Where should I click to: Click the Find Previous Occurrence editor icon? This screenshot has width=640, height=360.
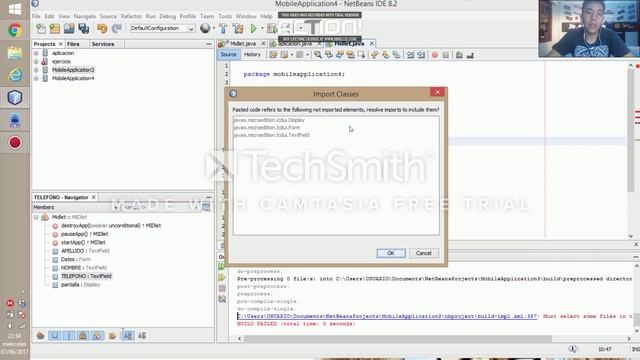(x=329, y=55)
